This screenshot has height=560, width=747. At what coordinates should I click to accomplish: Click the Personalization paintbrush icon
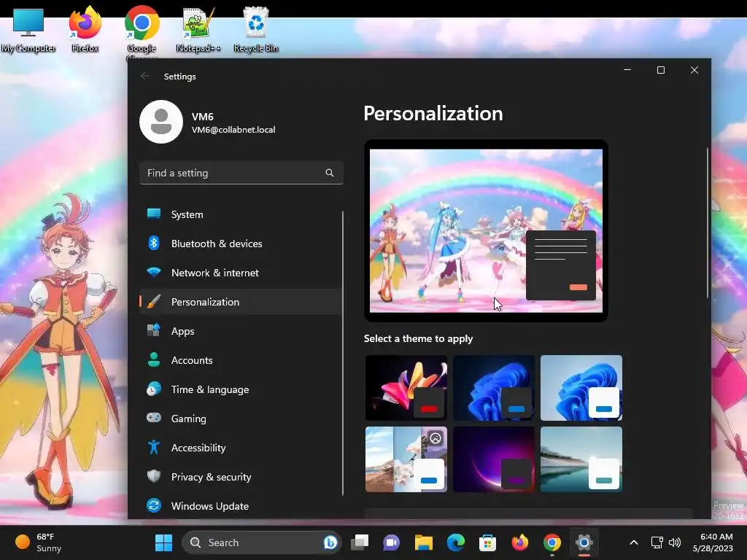point(153,301)
